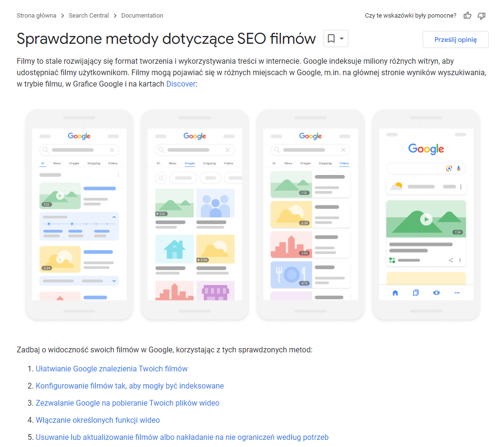Click the thumbs up helpful icon
Screen dimensions: 504x447
[467, 15]
